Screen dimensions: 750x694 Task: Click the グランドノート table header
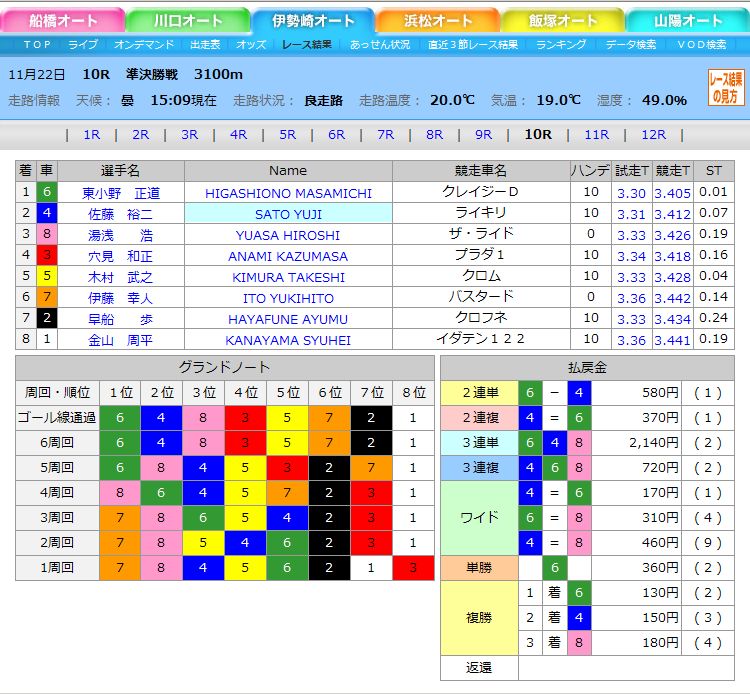click(225, 367)
